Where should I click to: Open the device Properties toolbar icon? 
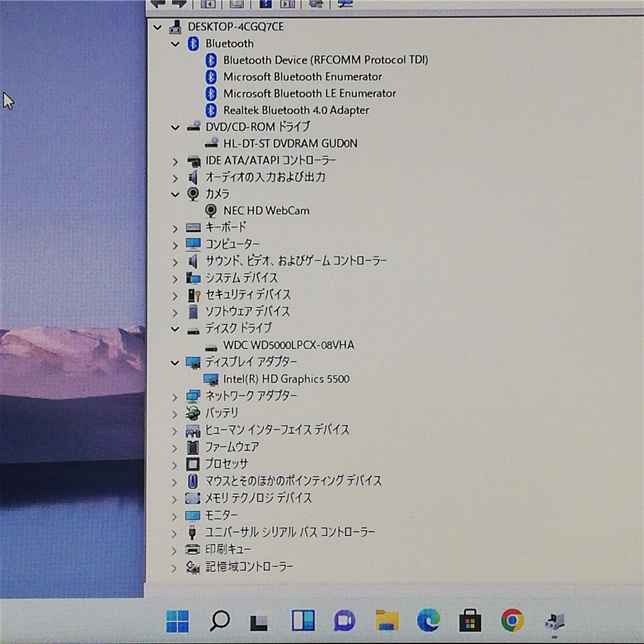tap(238, 5)
